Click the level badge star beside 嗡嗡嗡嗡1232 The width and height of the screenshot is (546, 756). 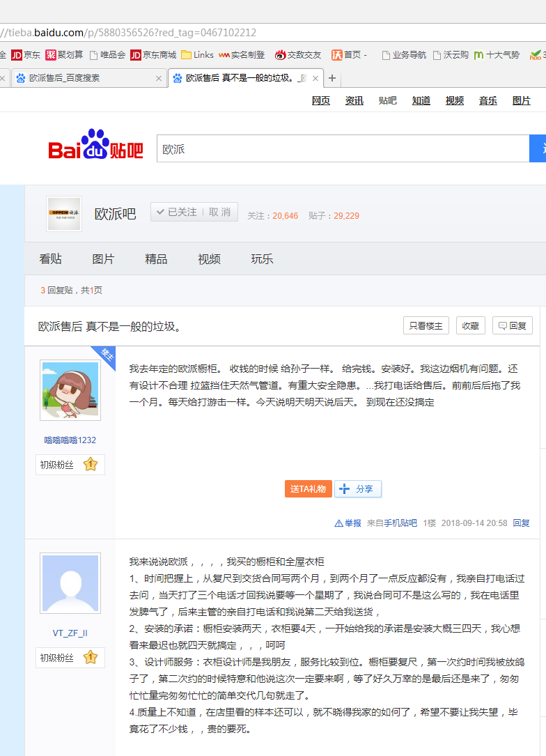(x=91, y=465)
